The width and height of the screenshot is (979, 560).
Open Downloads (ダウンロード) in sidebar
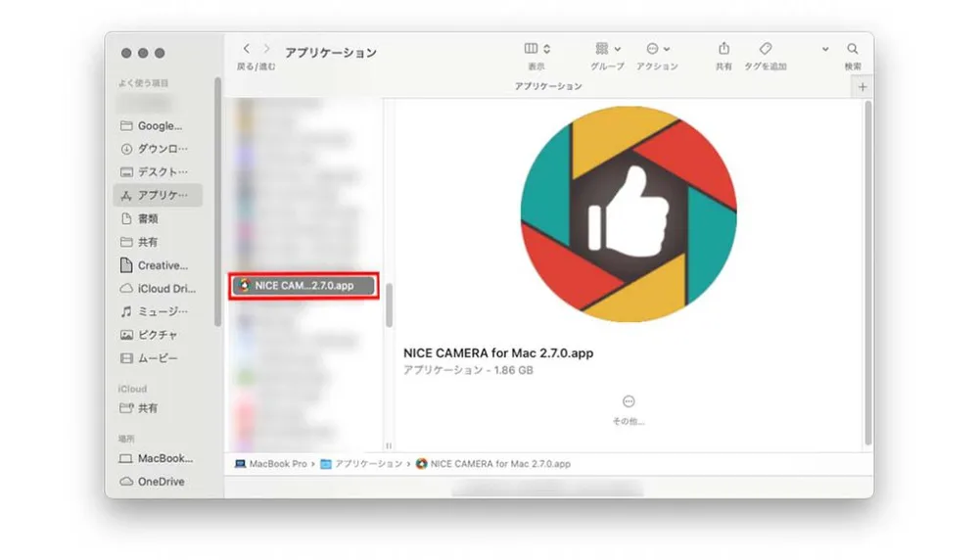[160, 149]
